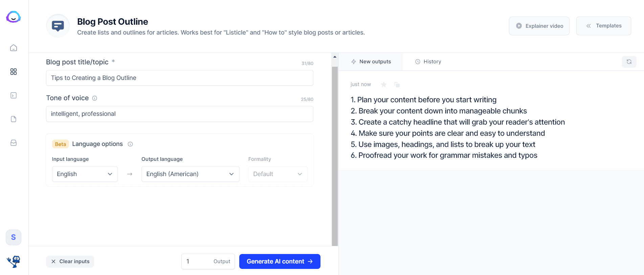
Task: Switch to the History tab
Action: (428, 62)
